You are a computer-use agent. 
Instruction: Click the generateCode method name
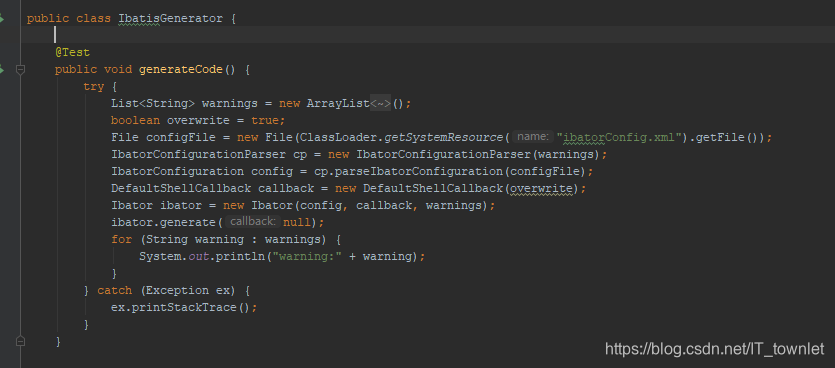coord(181,69)
